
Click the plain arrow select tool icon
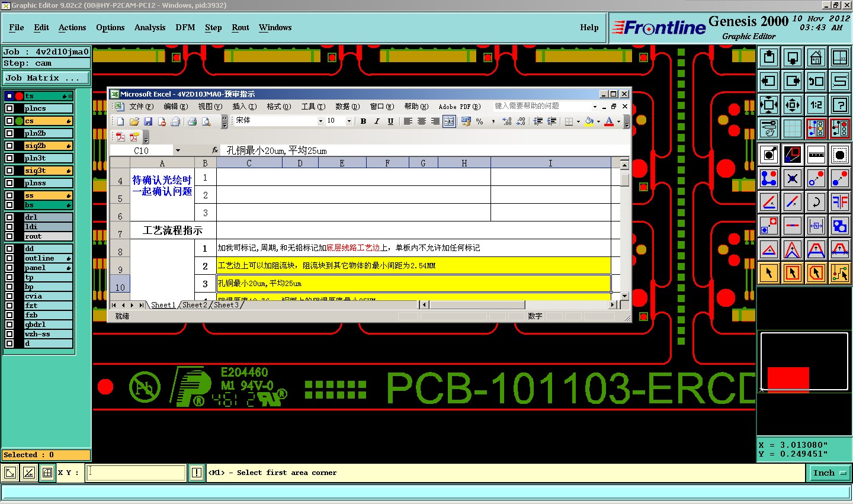[769, 273]
